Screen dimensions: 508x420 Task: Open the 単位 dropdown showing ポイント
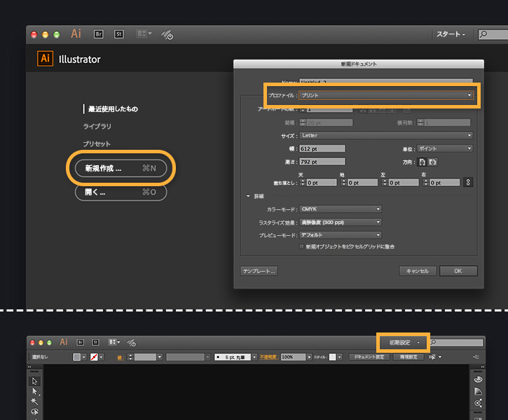(445, 148)
